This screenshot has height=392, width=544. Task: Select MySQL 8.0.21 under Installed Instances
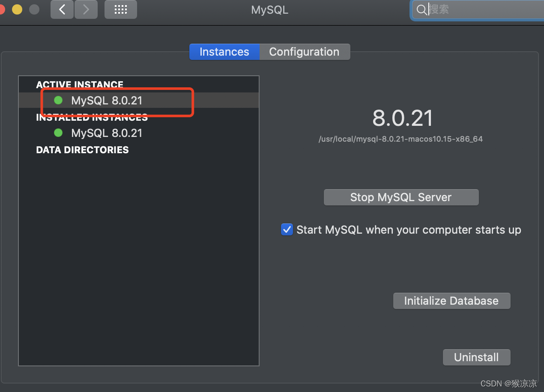(x=139, y=133)
